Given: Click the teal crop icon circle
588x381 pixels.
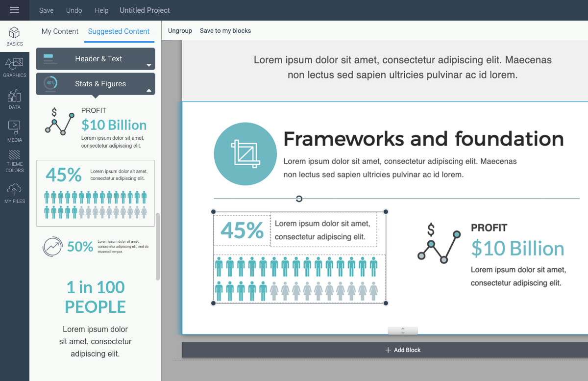Looking at the screenshot, I should coord(245,154).
